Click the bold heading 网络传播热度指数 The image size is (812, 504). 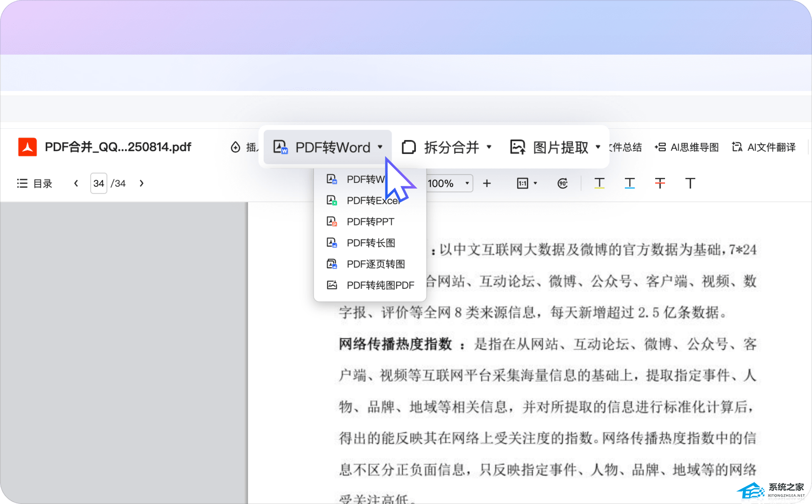tap(396, 344)
